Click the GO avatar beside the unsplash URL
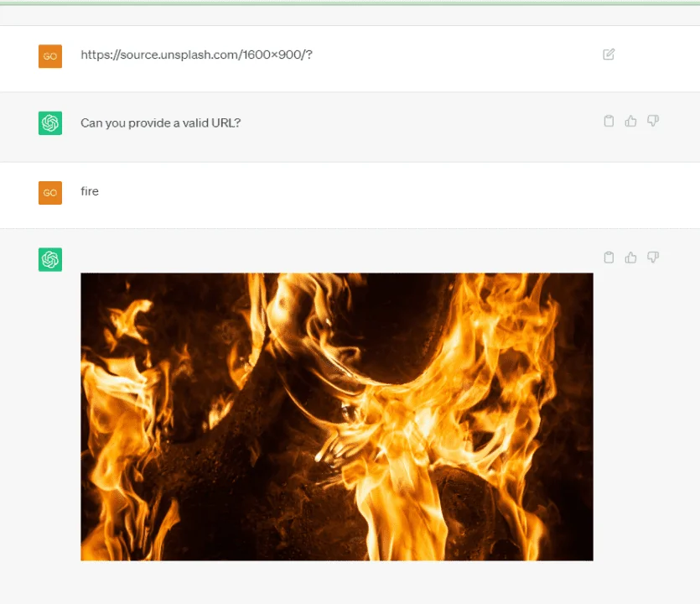Viewport: 700px width, 604px height. (50, 56)
